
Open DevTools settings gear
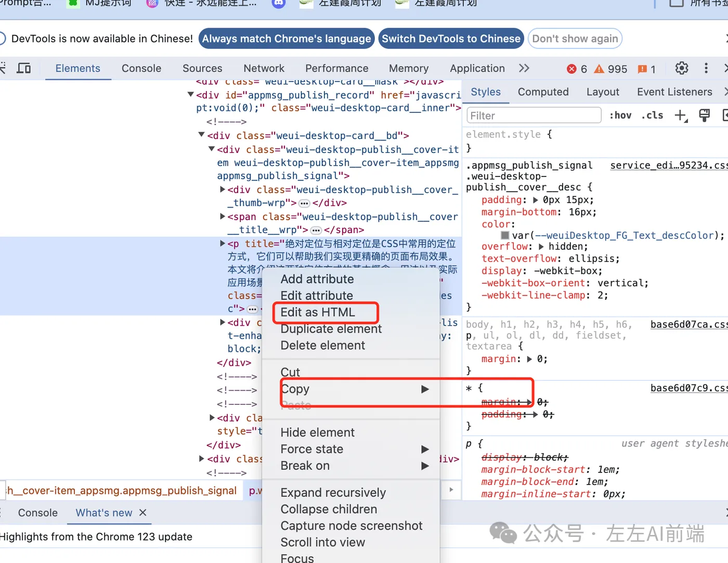click(x=681, y=68)
